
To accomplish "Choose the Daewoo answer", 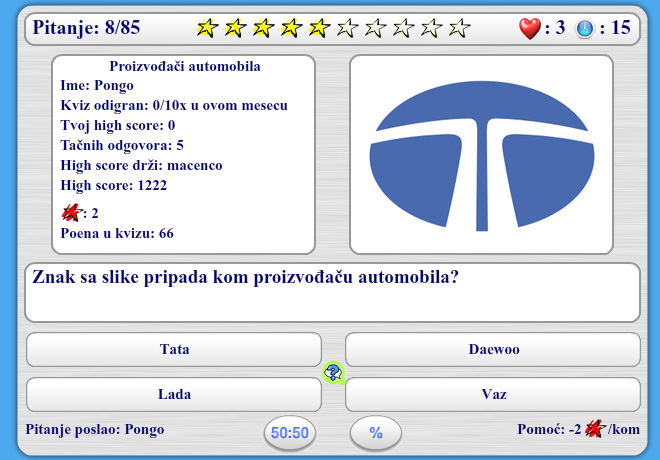I will pos(493,349).
